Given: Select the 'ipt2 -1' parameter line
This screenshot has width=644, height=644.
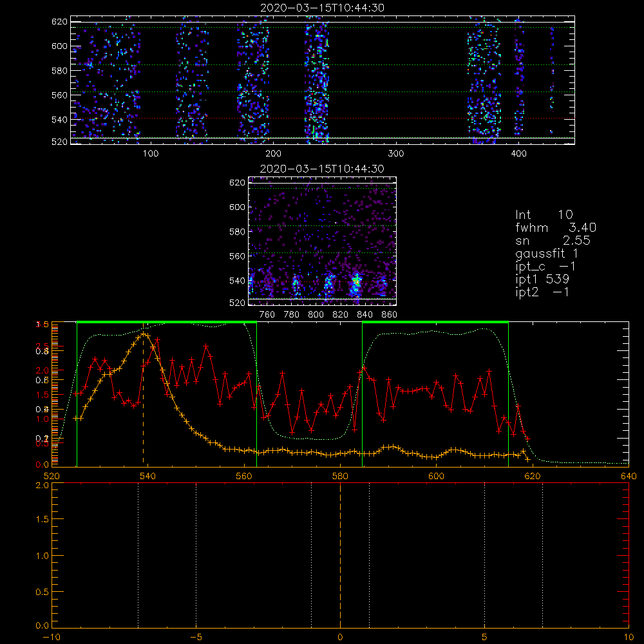Looking at the screenshot, I should [x=542, y=292].
